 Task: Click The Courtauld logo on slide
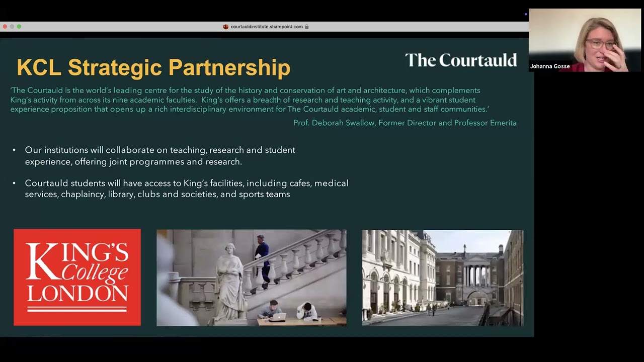(x=461, y=60)
